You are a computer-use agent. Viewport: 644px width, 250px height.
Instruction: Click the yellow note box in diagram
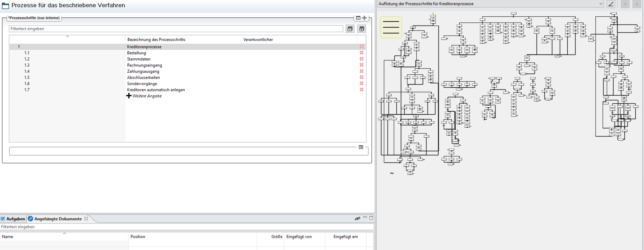point(391,27)
